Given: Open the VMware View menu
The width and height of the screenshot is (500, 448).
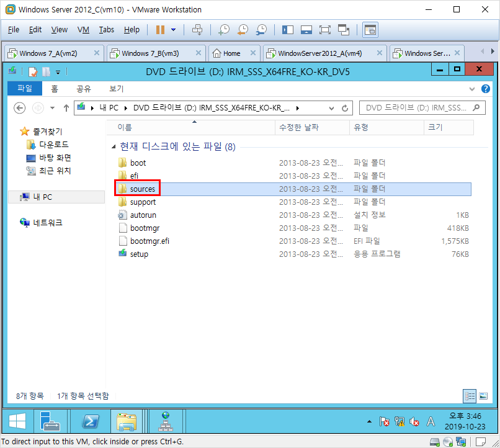Looking at the screenshot, I should tap(60, 30).
